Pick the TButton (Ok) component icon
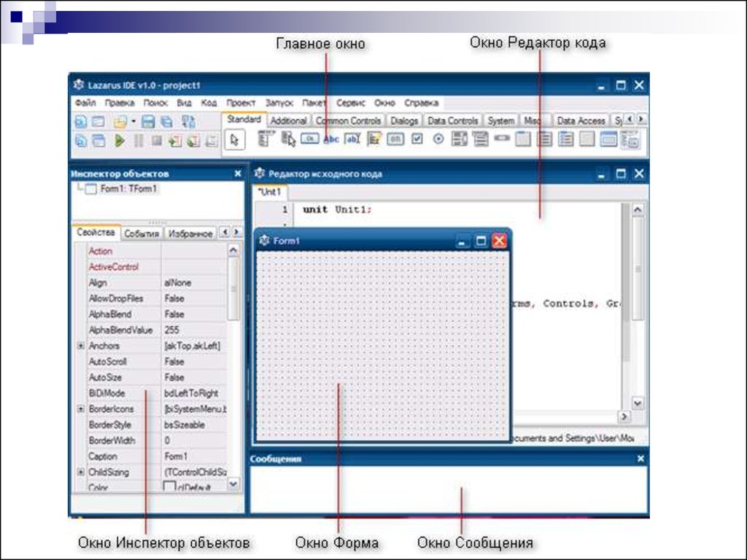The image size is (747, 560). (x=309, y=139)
